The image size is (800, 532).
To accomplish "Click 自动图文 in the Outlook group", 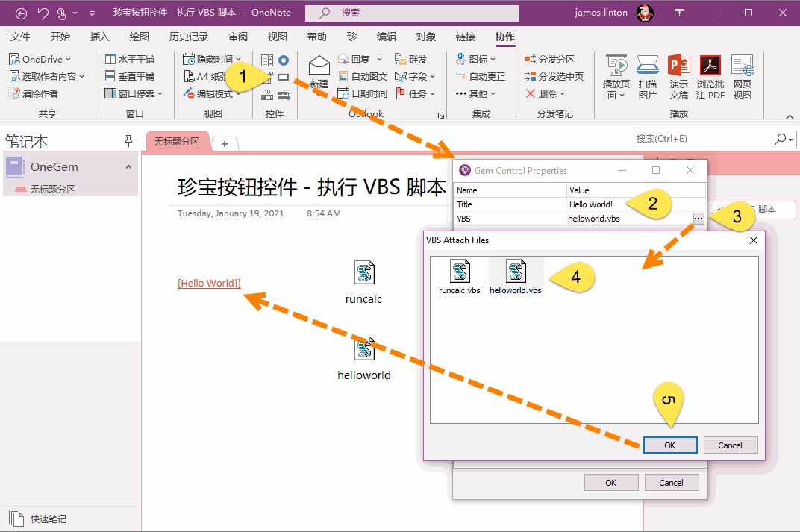I will pyautogui.click(x=363, y=77).
